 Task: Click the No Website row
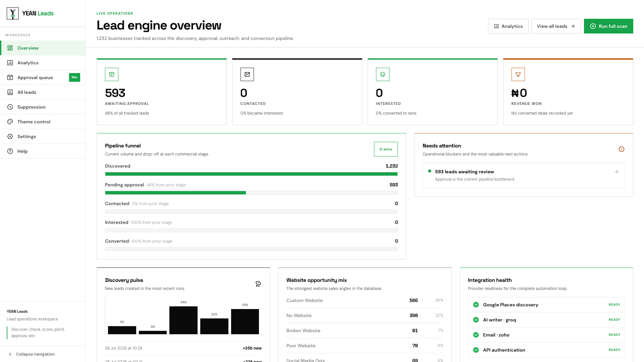click(365, 315)
